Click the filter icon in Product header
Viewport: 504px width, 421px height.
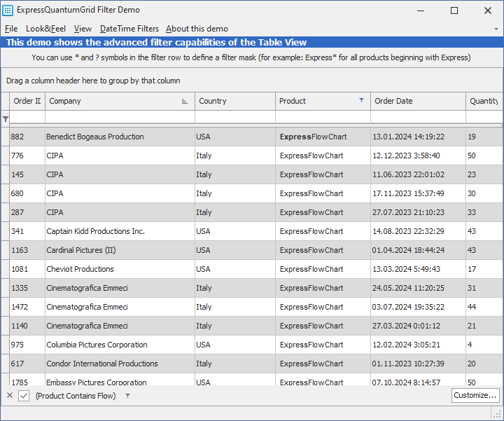click(362, 100)
